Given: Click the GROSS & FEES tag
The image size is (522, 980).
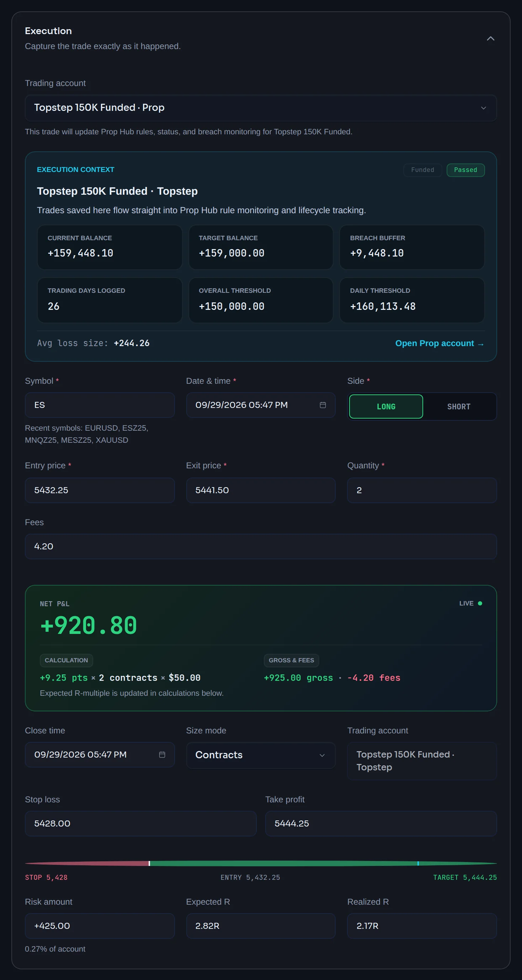Looking at the screenshot, I should click(291, 660).
